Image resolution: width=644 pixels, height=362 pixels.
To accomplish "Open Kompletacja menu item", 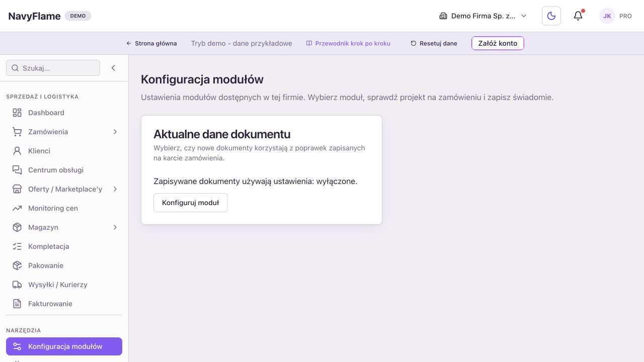I will pos(64,246).
